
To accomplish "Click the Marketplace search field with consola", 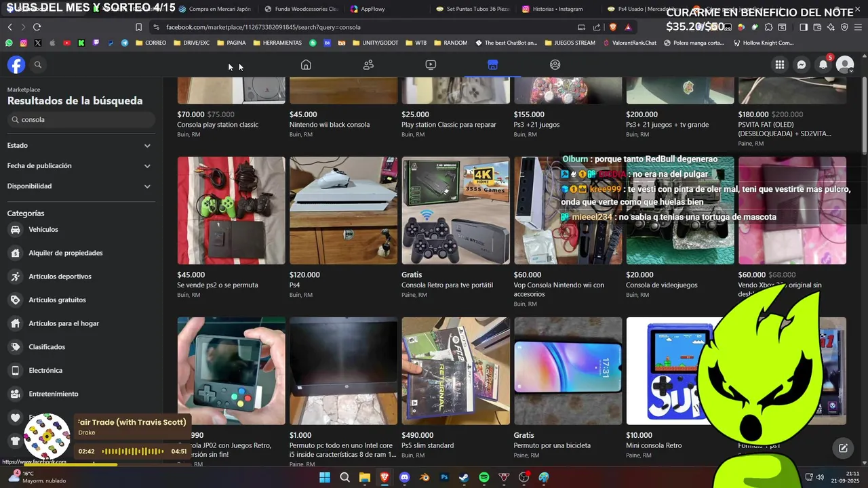I will pos(81,120).
